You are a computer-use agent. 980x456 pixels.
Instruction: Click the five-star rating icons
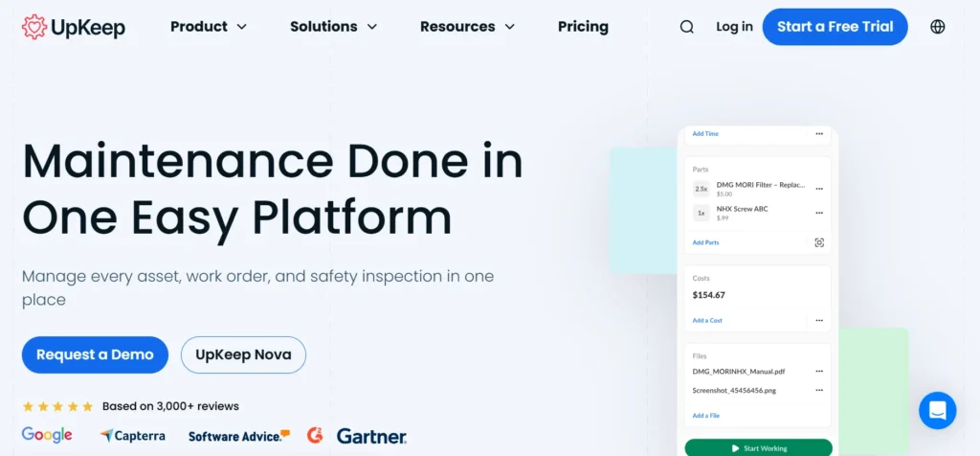coord(57,406)
